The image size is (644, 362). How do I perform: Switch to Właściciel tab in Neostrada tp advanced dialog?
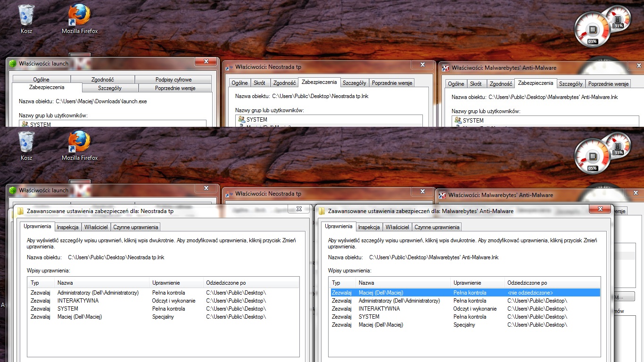pos(96,227)
